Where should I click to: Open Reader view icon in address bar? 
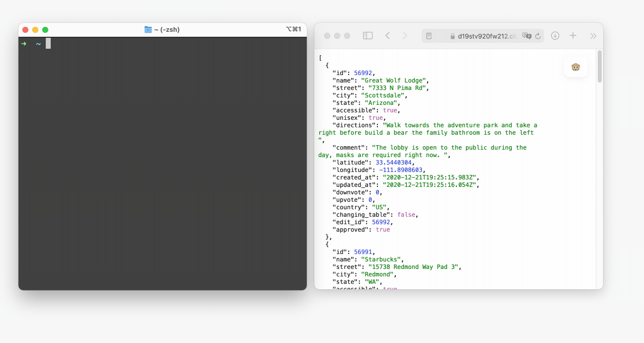(429, 36)
